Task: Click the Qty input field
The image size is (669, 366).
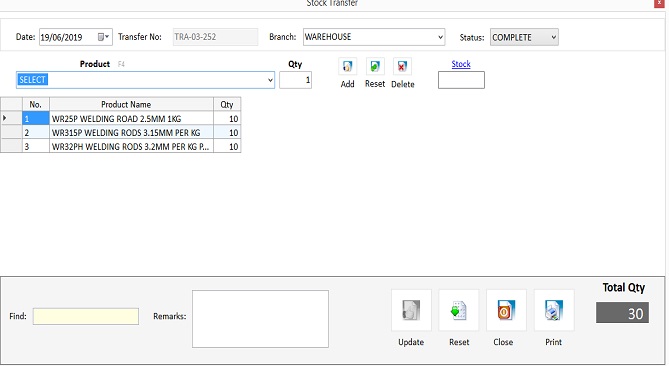Action: point(295,80)
